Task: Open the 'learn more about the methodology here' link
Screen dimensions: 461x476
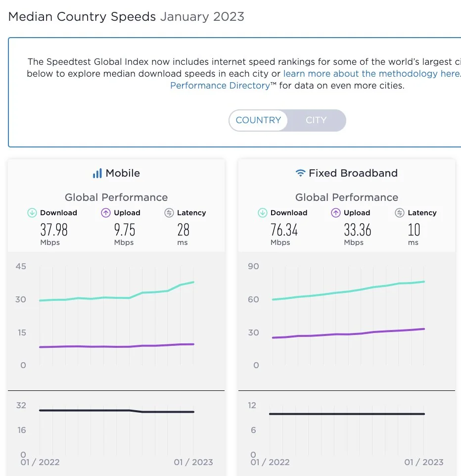Action: click(371, 74)
